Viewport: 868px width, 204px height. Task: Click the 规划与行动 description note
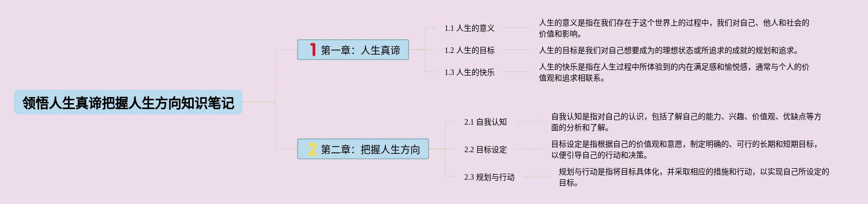point(694,177)
